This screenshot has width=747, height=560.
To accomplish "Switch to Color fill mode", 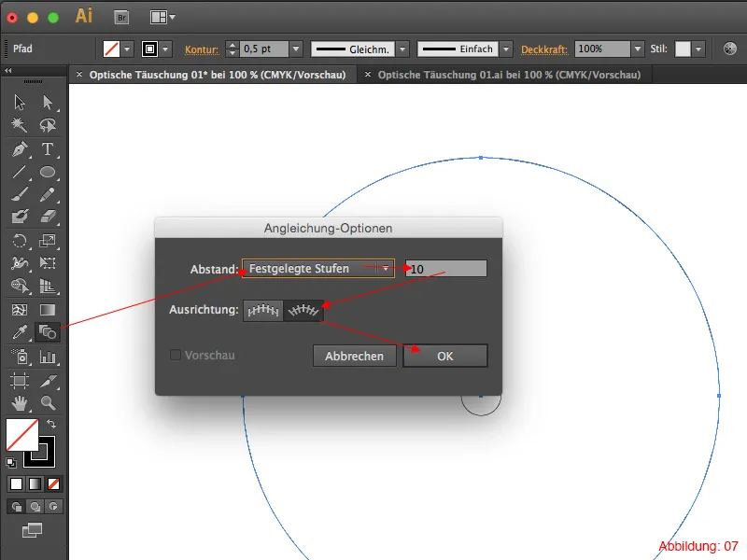I will (16, 483).
